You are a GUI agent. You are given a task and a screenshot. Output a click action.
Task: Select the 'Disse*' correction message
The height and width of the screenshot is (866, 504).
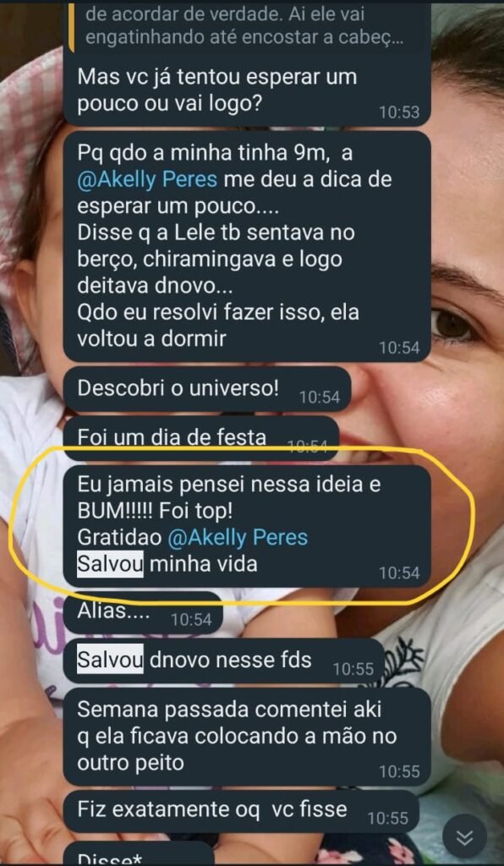click(139, 853)
